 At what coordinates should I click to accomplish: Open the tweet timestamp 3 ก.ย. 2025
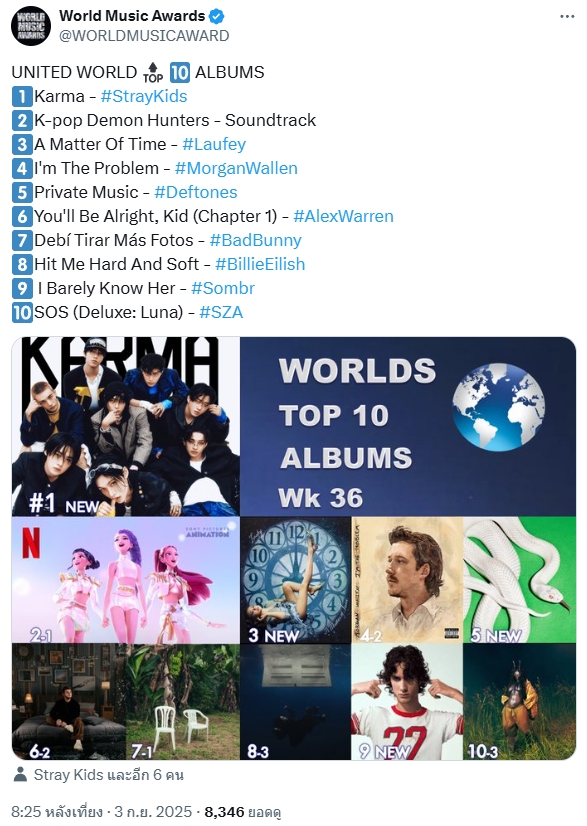tap(153, 812)
